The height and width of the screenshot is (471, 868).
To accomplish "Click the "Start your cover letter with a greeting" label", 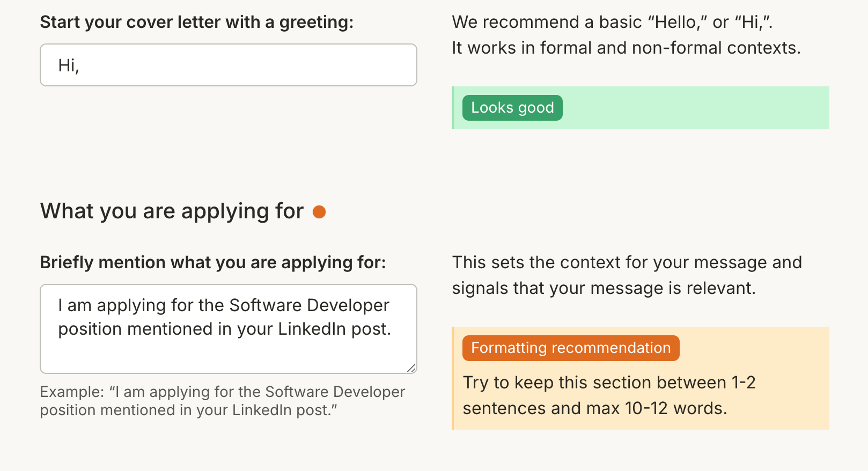I will [196, 22].
